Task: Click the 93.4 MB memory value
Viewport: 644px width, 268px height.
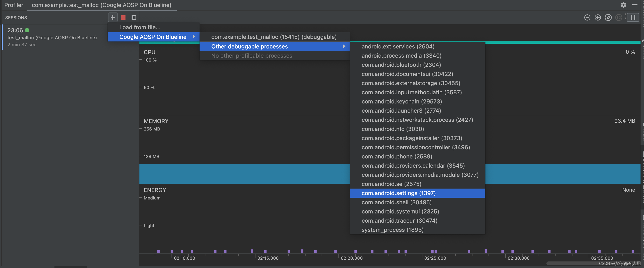Action: click(624, 121)
